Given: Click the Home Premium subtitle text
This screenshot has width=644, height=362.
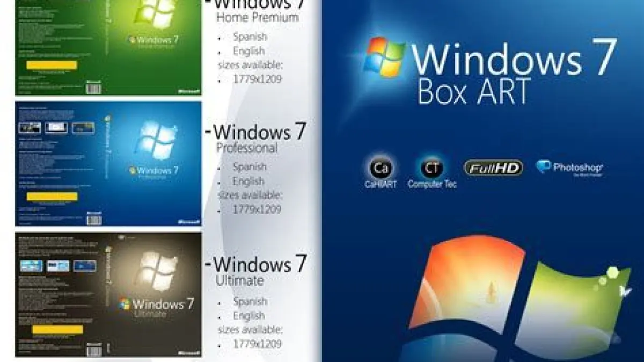Looking at the screenshot, I should pyautogui.click(x=257, y=17).
